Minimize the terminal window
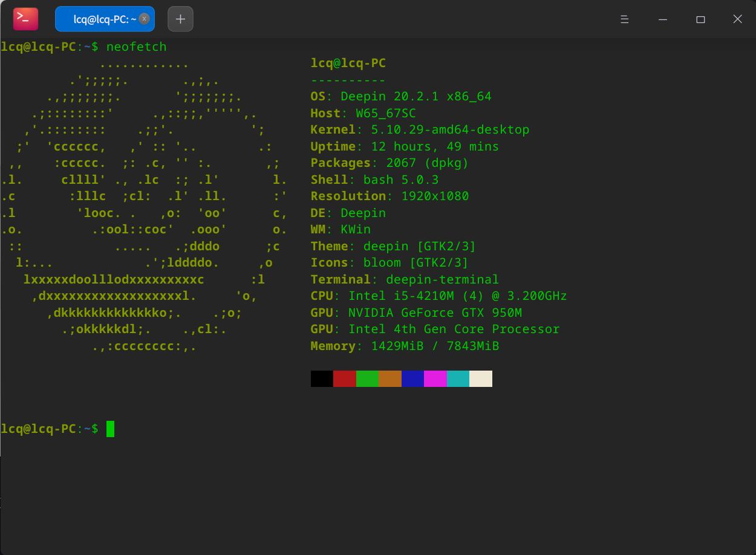The image size is (756, 555). 663,19
